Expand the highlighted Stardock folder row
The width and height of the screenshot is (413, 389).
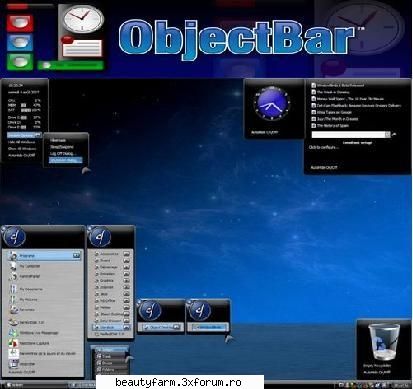coord(112,327)
